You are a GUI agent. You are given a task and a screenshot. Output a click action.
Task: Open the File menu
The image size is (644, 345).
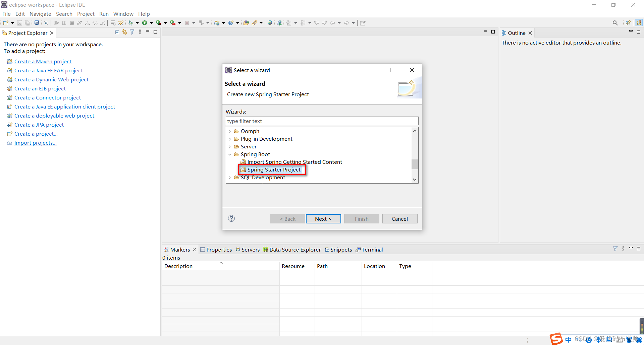click(6, 14)
